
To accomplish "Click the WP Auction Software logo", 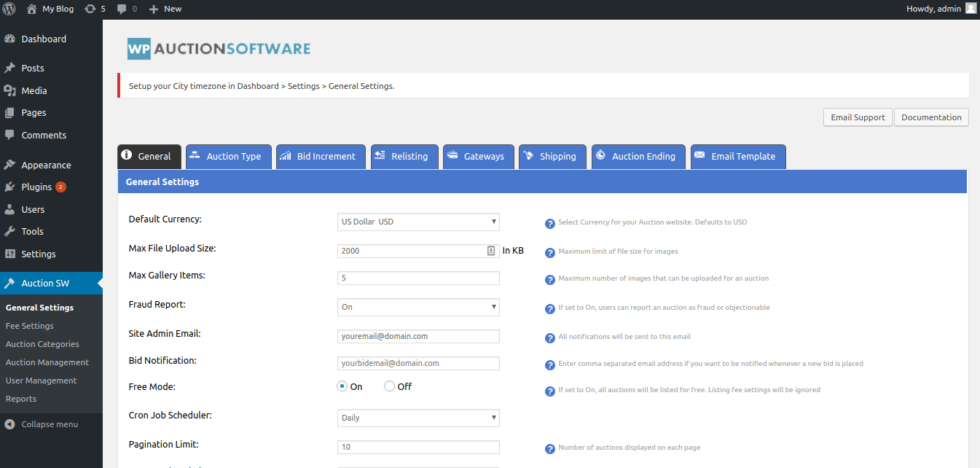I will coord(219,49).
